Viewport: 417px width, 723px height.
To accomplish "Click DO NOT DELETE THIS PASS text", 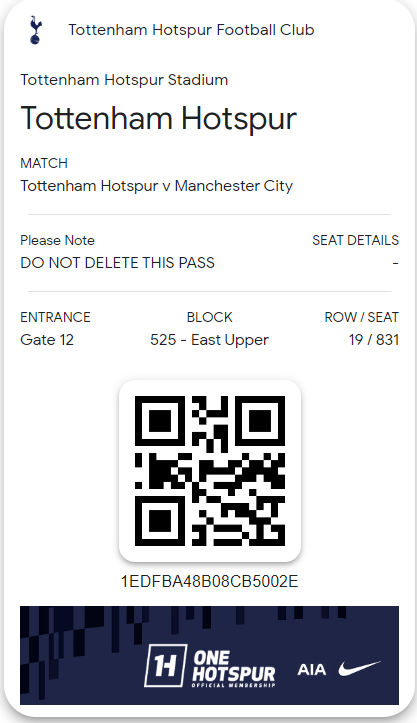I will coord(118,263).
